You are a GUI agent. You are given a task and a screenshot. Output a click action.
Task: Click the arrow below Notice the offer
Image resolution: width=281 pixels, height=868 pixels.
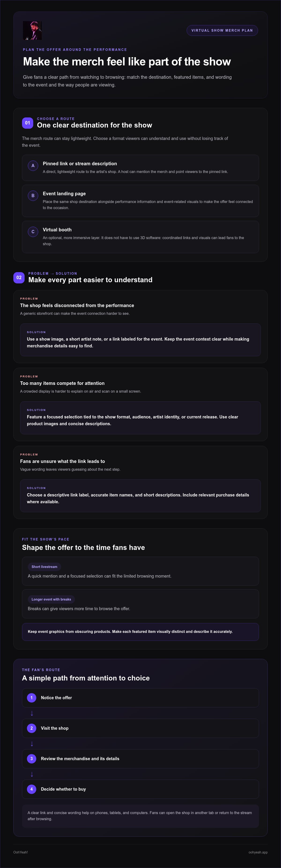click(x=32, y=713)
